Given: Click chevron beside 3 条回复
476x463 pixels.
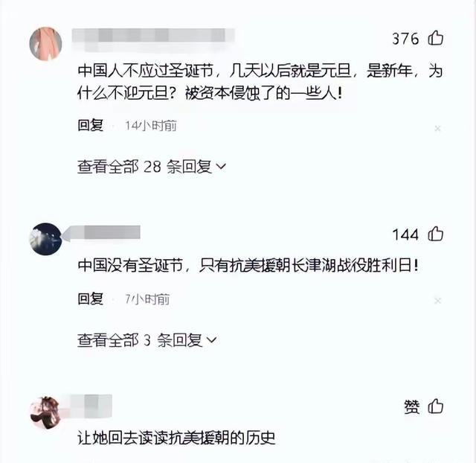Looking at the screenshot, I should coord(211,340).
